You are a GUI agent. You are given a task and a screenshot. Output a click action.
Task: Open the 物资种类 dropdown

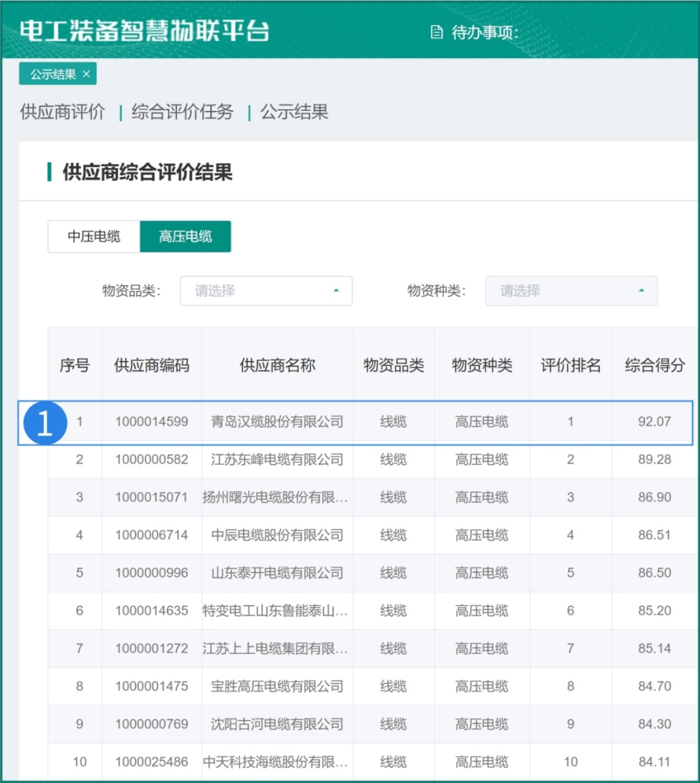[x=571, y=290]
